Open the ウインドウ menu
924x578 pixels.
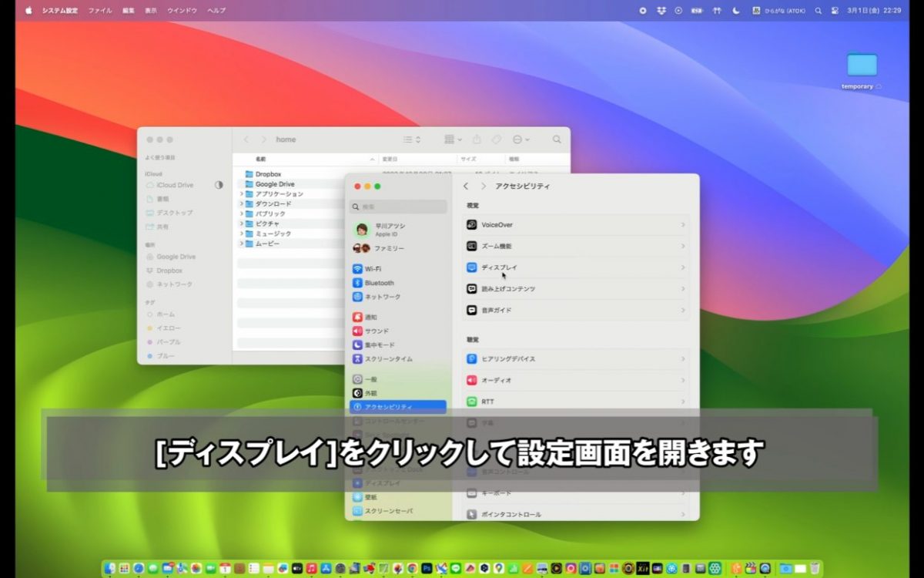pyautogui.click(x=182, y=11)
